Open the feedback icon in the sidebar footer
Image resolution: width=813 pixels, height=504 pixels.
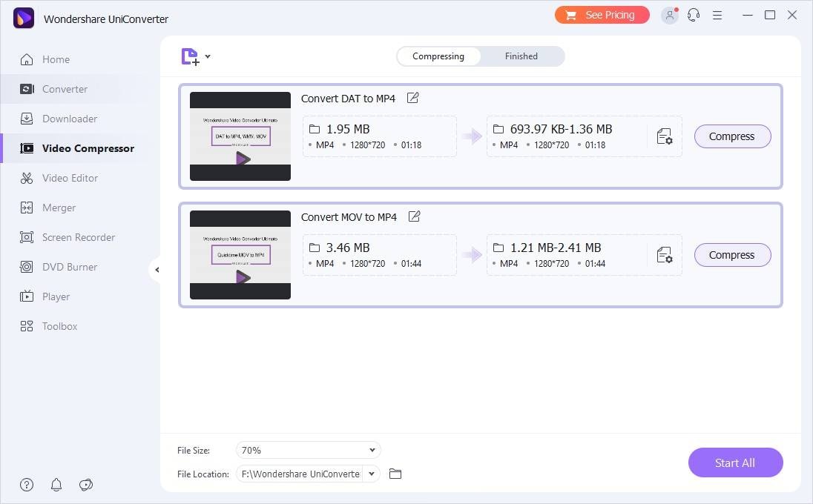[x=86, y=485]
